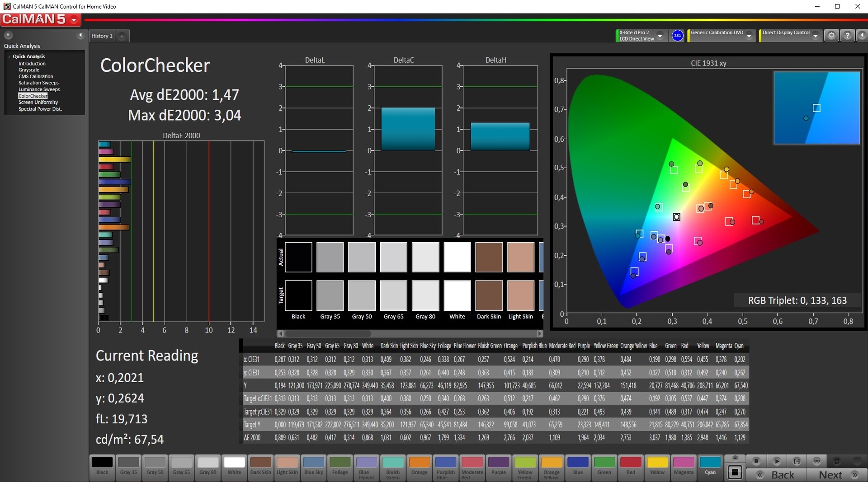This screenshot has height=482, width=868.
Task: Select Screen Uniformity in workflow tree
Action: tap(38, 103)
